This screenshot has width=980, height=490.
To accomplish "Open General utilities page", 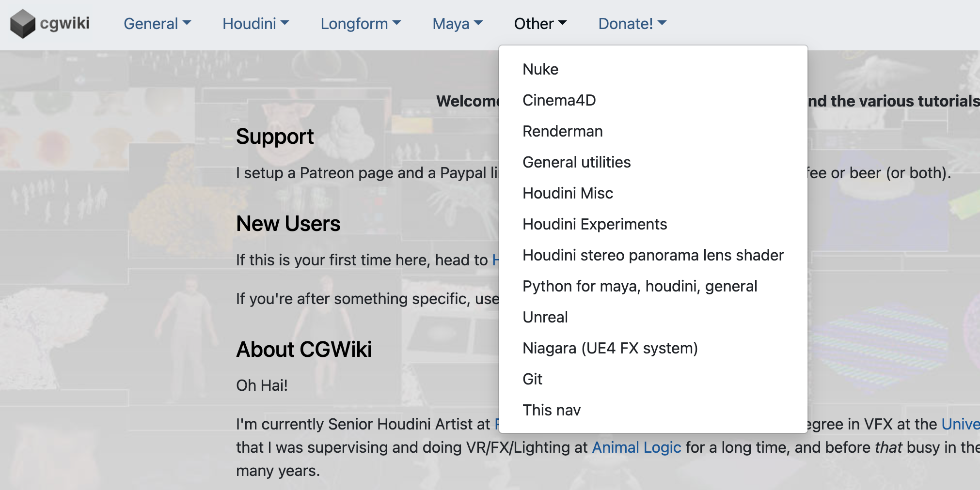I will pos(653,162).
